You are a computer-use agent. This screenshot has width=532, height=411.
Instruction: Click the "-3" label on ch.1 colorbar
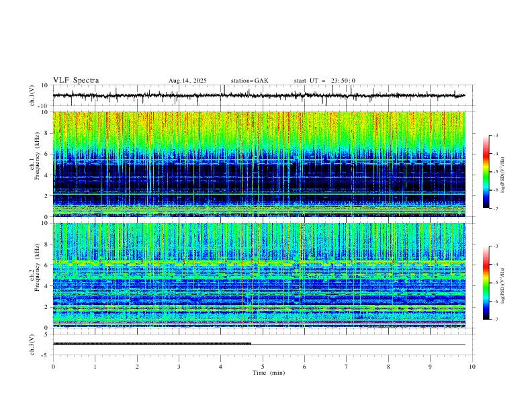pyautogui.click(x=496, y=135)
